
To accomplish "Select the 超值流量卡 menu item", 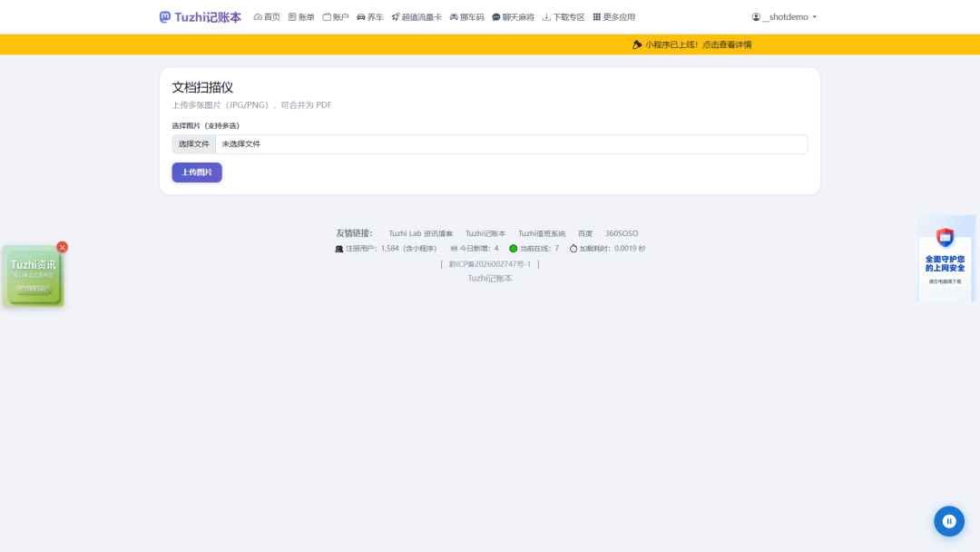I will 416,17.
